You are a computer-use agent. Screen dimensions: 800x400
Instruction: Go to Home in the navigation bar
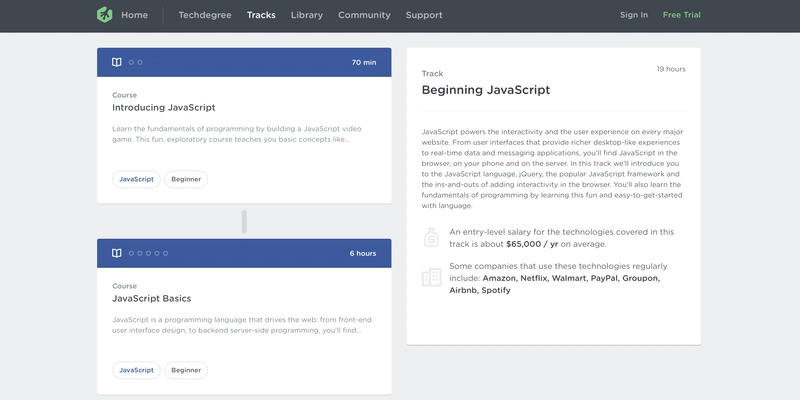click(x=135, y=15)
